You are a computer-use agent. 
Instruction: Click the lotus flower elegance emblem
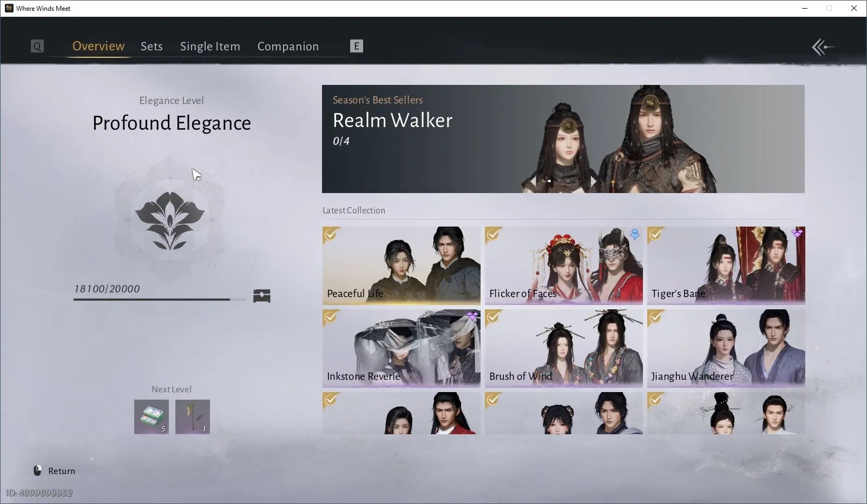(170, 220)
